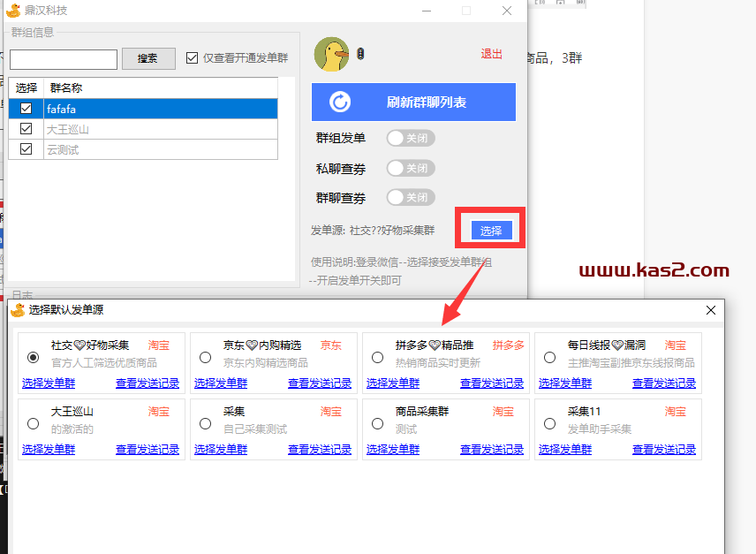Click the red 退出 logout link

coord(491,54)
